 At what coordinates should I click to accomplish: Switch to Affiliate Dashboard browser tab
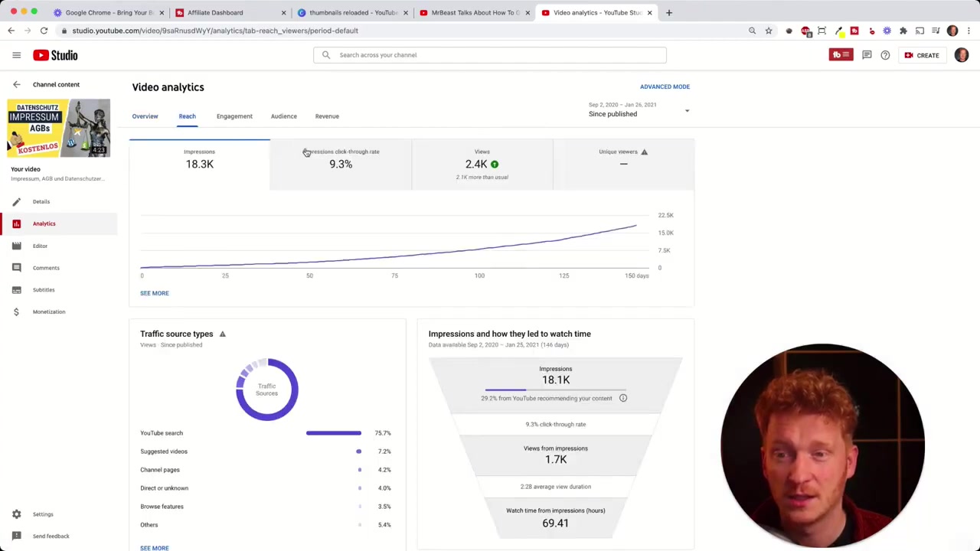[x=230, y=12]
